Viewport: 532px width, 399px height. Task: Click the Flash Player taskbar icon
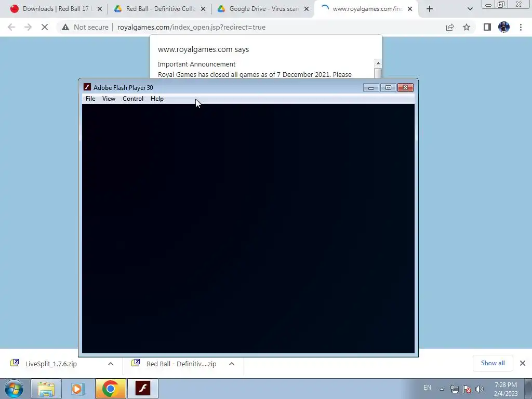coord(143,389)
